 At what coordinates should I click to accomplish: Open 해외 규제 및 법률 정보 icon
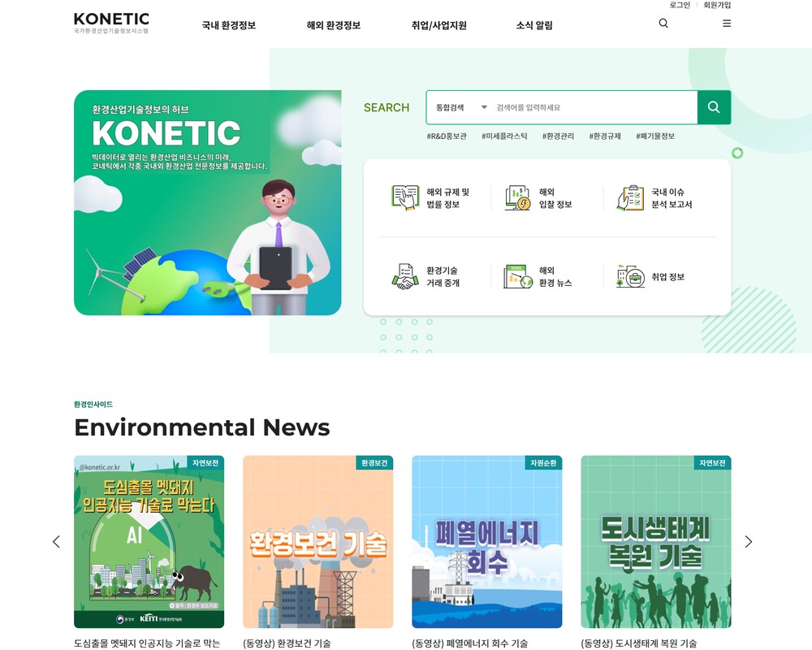tap(405, 198)
